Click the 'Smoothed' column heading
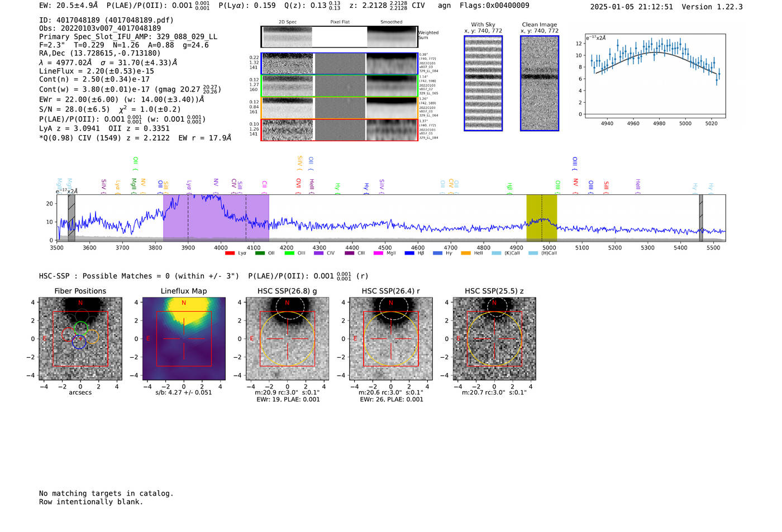Image resolution: width=782 pixels, height=532 pixels. click(x=392, y=22)
